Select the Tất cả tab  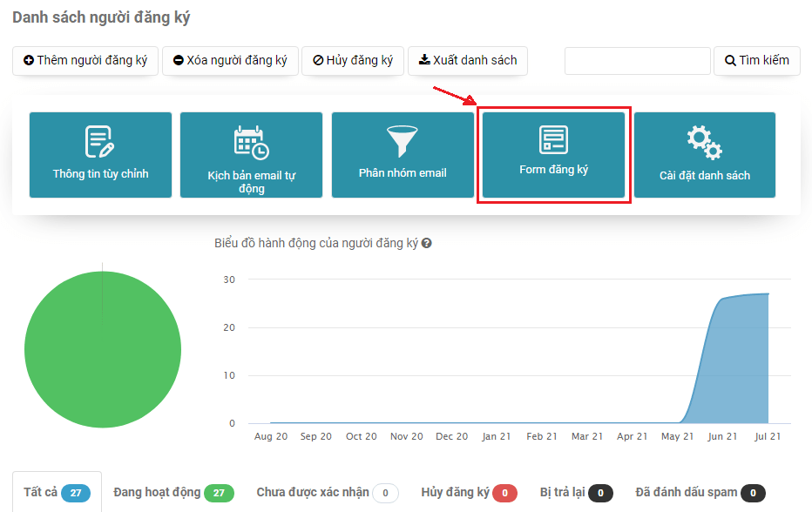pyautogui.click(x=57, y=493)
